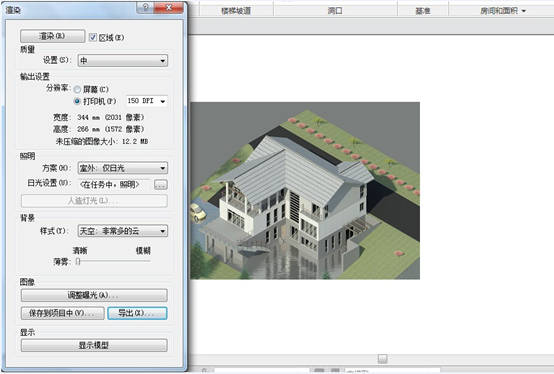
Task: Click the 调整曝光(A) adjust exposure button
Action: [94, 295]
